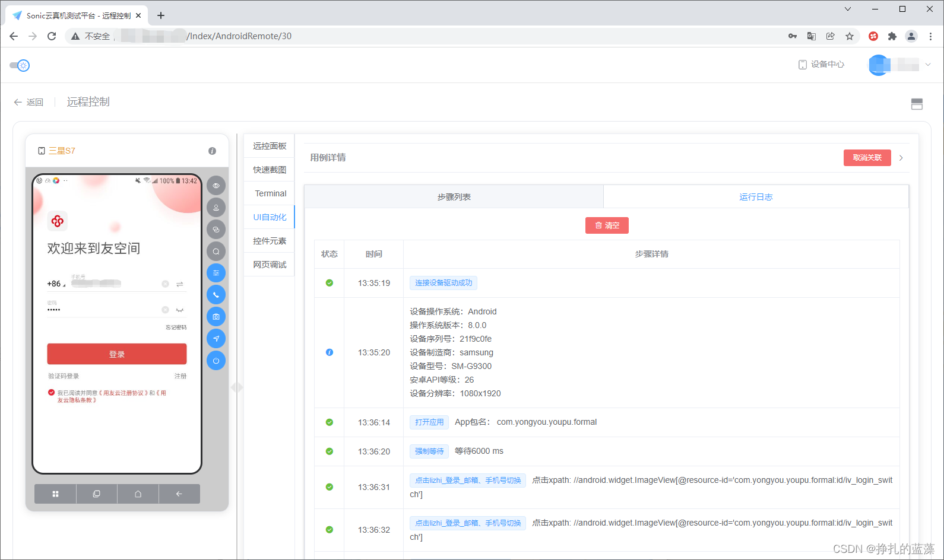
Task: Click the step tag in 13:36:31 row
Action: pos(468,481)
